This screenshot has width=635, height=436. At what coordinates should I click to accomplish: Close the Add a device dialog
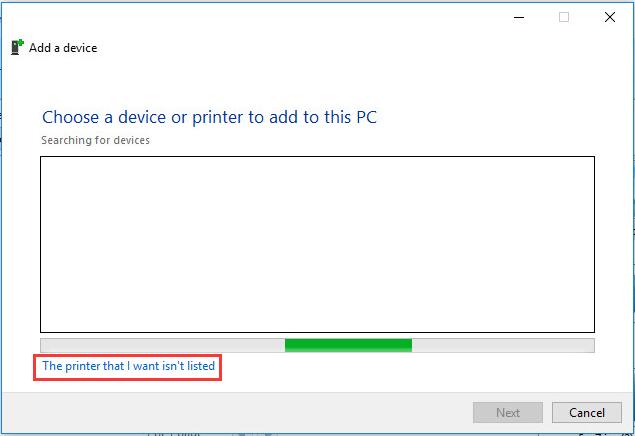609,17
